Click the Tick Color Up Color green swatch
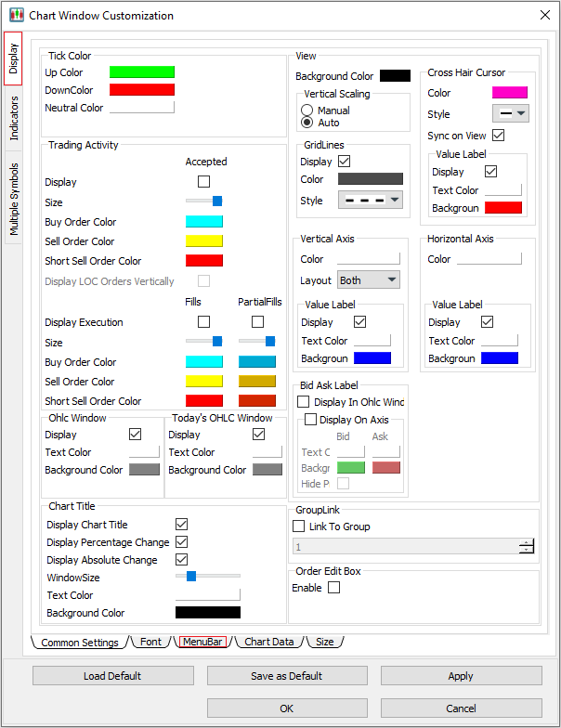 [x=142, y=72]
